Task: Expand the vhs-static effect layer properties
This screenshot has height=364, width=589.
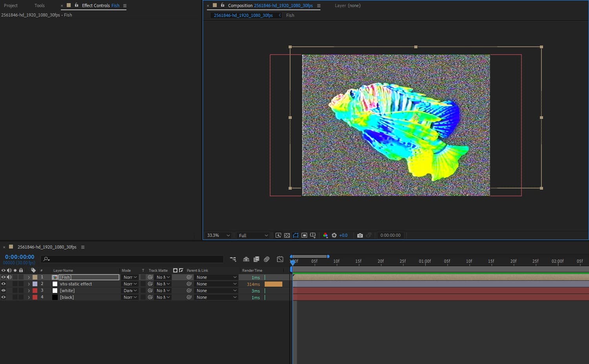Action: tap(29, 284)
